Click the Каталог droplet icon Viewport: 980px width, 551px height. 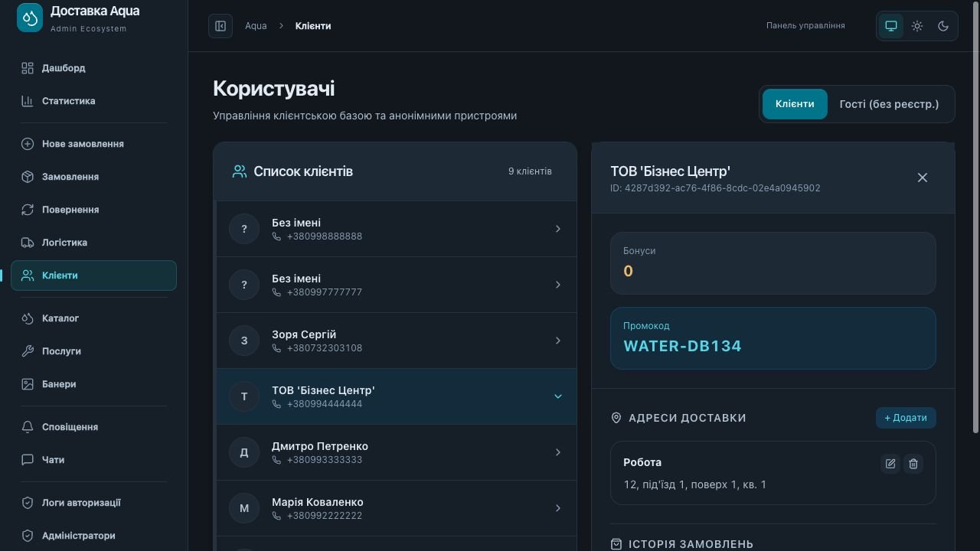point(28,318)
